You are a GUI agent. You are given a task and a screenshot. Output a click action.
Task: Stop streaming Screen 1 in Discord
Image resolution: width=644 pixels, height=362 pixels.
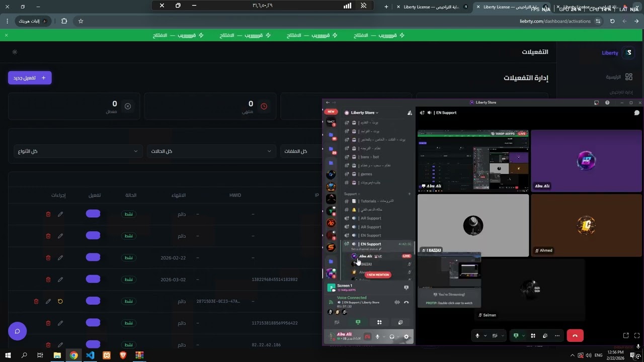click(x=406, y=288)
